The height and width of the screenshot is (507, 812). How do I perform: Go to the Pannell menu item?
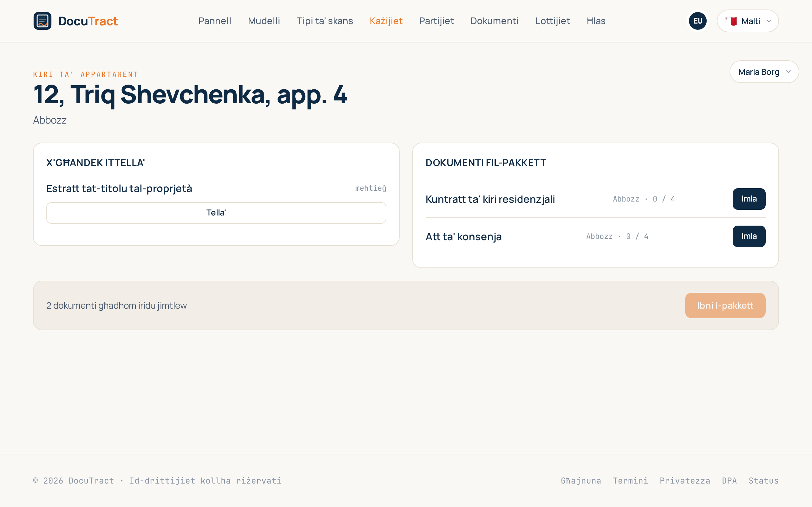coord(215,21)
